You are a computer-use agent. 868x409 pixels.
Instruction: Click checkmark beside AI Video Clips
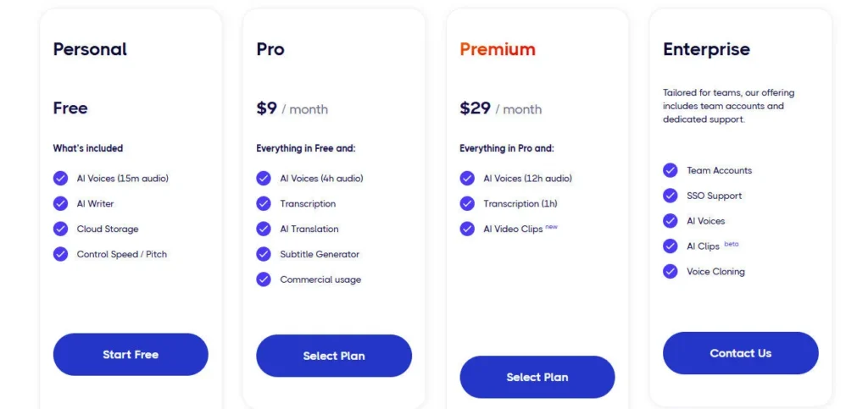pos(467,229)
